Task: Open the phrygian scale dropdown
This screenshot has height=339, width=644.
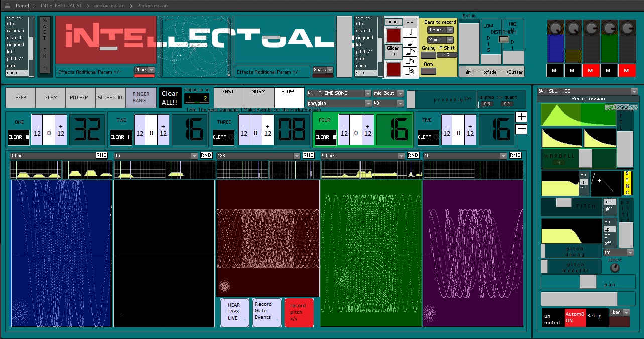Action: pos(339,103)
